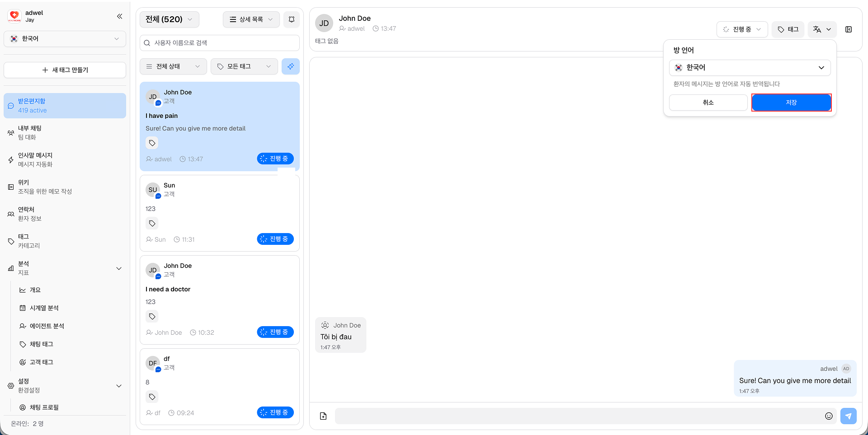Click the blue AI sparkle filter icon
Screen dimensions: 868x435
point(291,66)
